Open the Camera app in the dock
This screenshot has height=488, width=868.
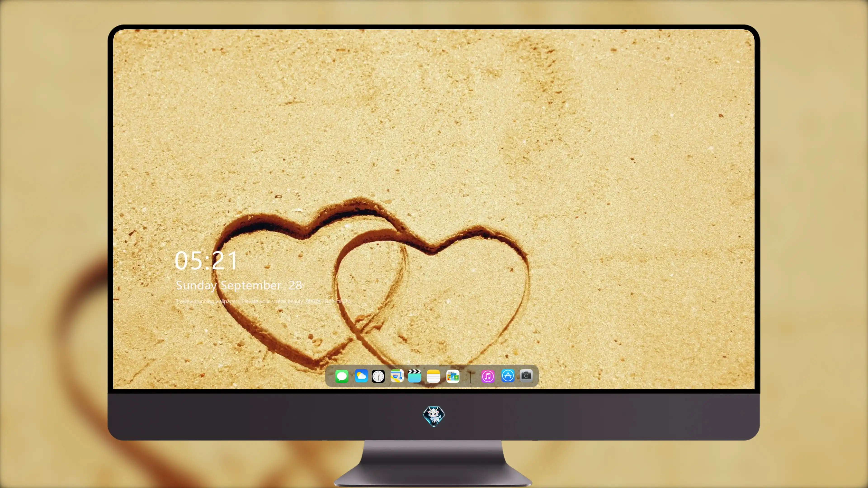click(x=526, y=375)
